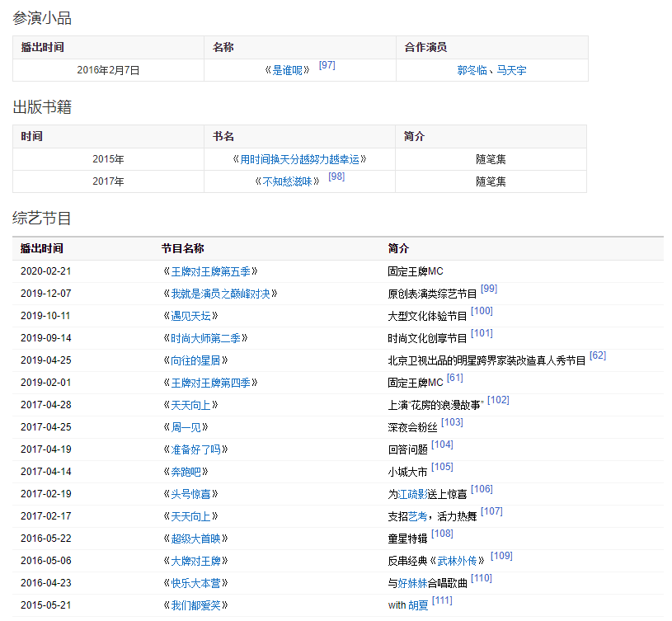
Task: Click 江疏影 name link
Action: [x=413, y=494]
